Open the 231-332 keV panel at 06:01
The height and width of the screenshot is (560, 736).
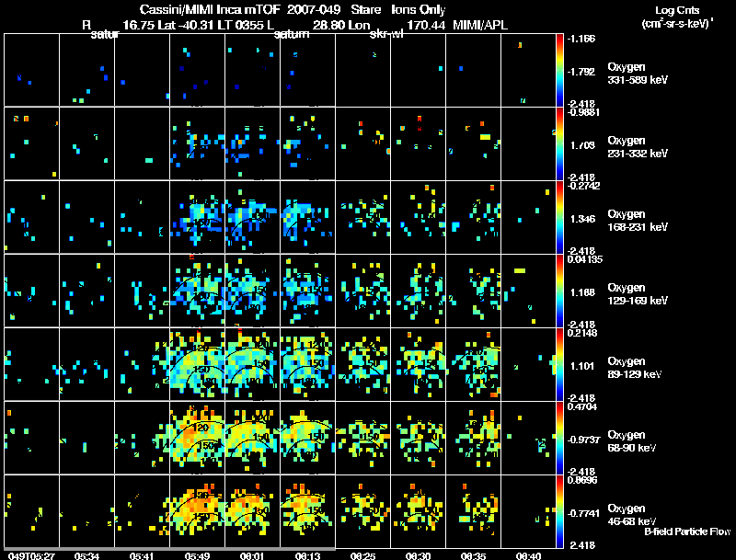point(252,143)
